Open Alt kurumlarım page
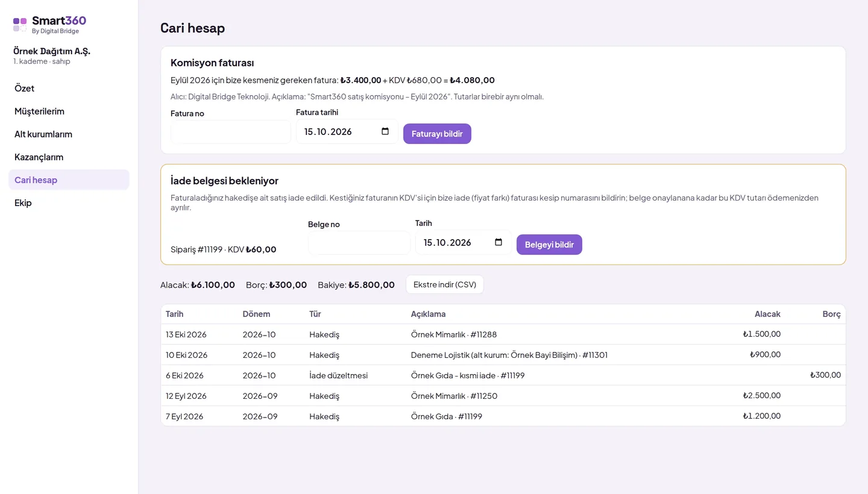 [69, 134]
